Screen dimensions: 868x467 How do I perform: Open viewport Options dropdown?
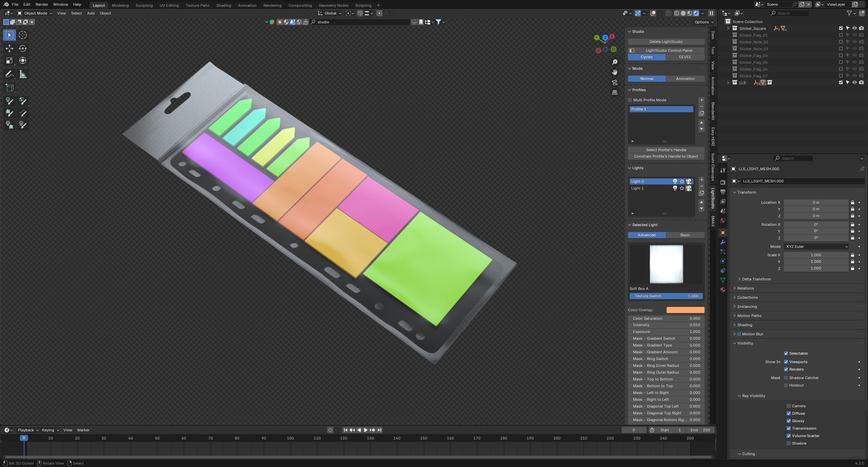[x=704, y=22]
